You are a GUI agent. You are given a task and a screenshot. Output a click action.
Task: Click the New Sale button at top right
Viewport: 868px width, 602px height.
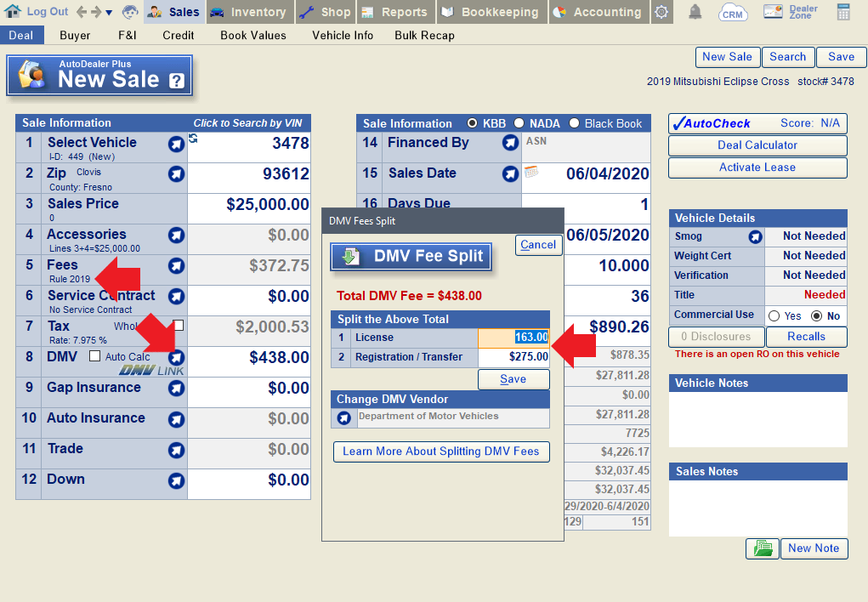pos(727,57)
